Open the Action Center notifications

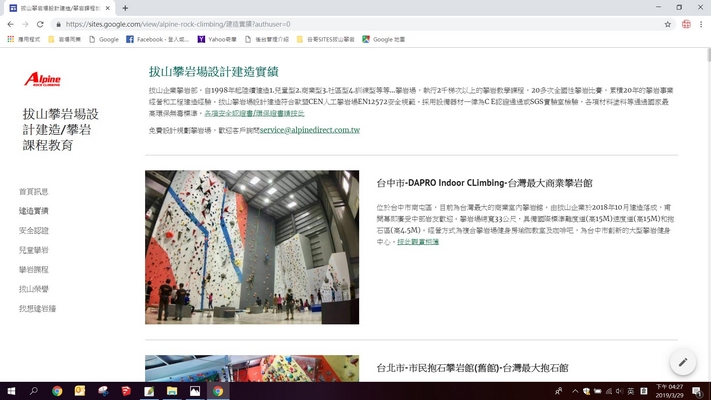tap(697, 391)
